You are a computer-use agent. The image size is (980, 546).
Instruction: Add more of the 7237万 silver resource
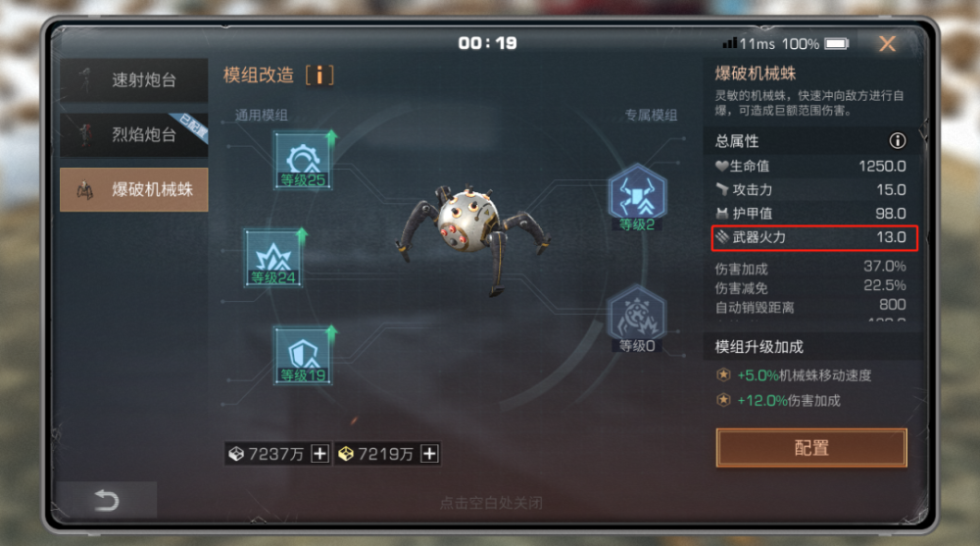[x=320, y=454]
